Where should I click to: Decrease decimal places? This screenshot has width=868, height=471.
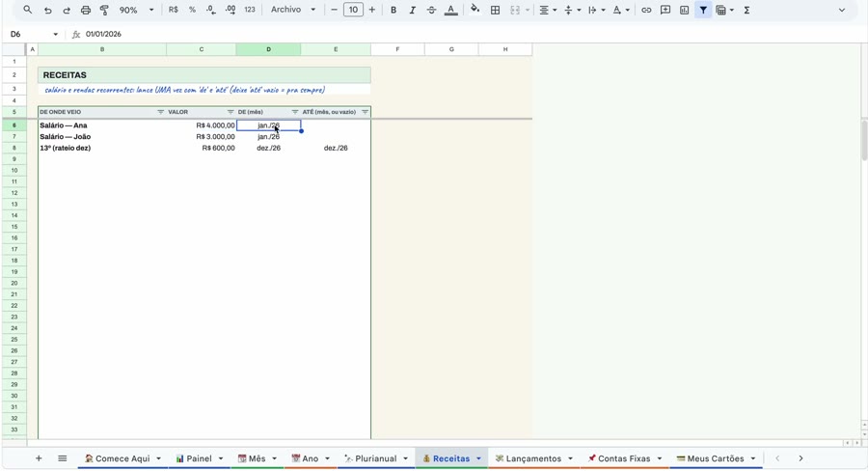pos(211,10)
